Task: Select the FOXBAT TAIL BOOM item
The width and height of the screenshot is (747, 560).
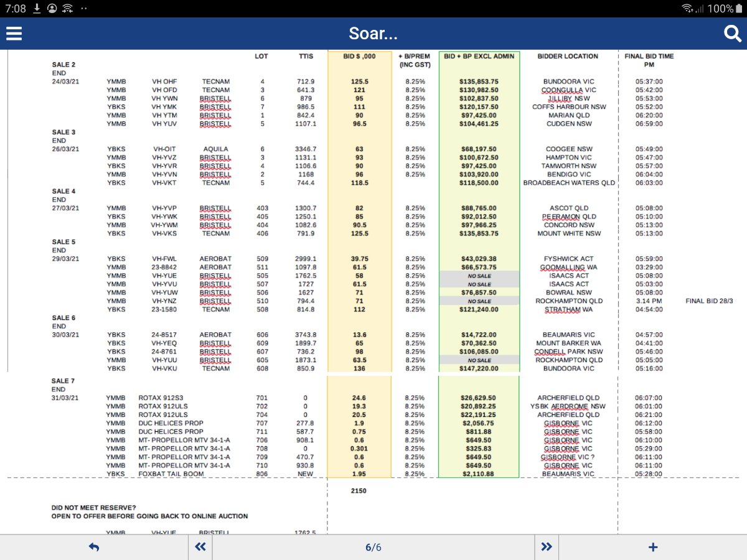Action: coord(171,474)
